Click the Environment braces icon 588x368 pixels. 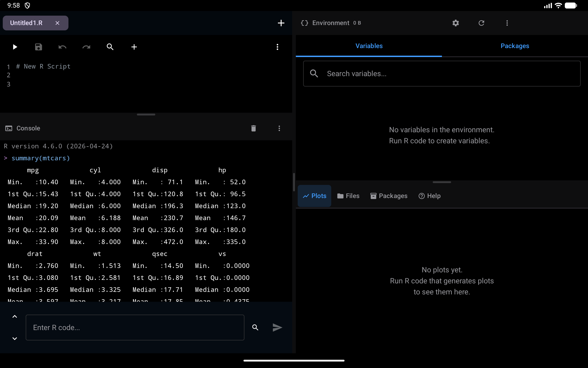tap(304, 23)
